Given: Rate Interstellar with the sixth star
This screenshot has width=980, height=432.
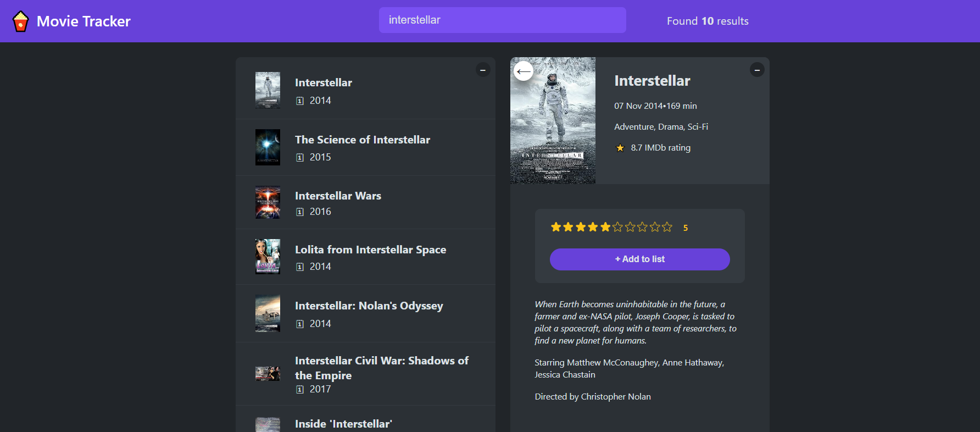Looking at the screenshot, I should click(617, 227).
